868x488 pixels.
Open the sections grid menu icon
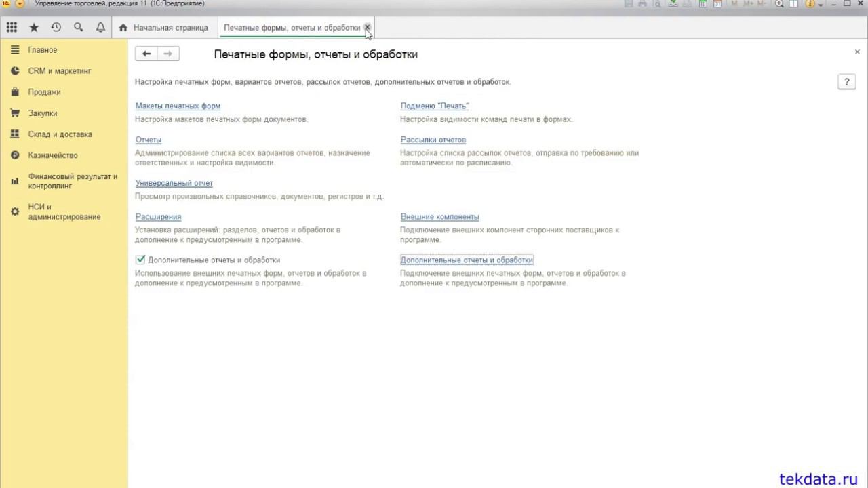click(x=12, y=28)
